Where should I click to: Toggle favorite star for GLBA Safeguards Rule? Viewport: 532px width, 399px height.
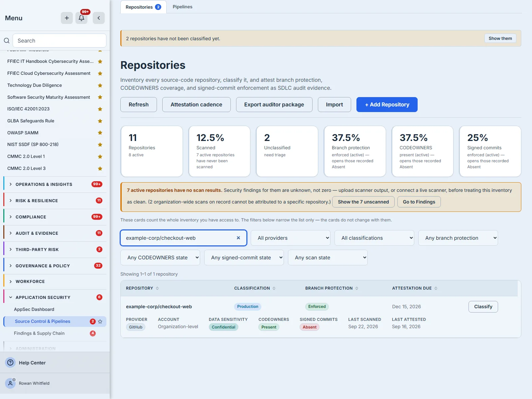[x=100, y=121]
